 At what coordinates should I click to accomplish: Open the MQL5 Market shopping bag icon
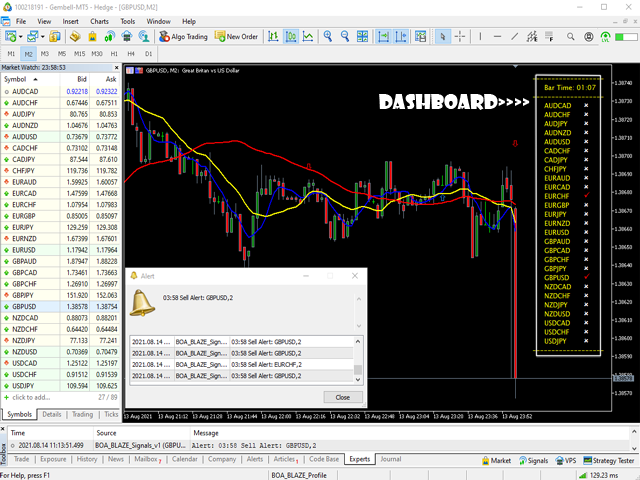92,37
